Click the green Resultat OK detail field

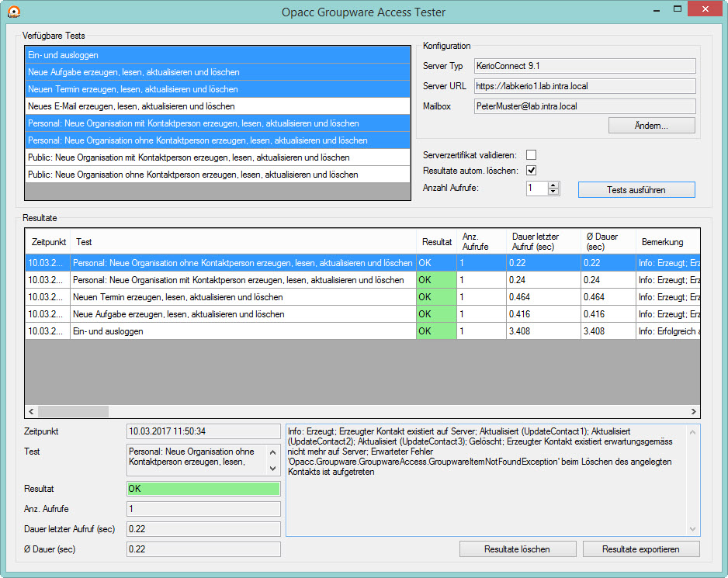tap(203, 489)
